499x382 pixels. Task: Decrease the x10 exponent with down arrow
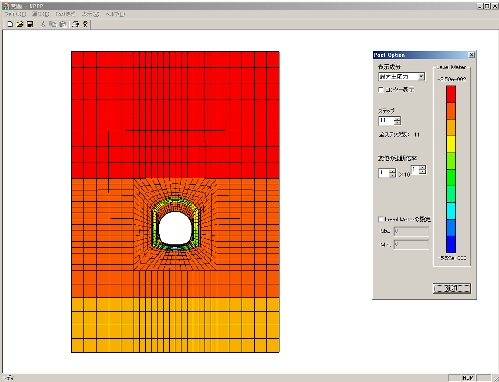pyautogui.click(x=423, y=172)
